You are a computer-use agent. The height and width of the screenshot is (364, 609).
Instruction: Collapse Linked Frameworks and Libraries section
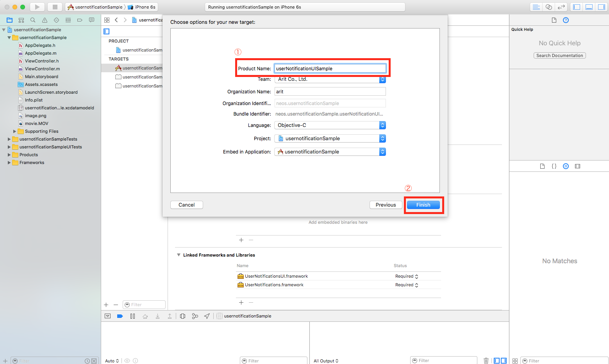179,255
